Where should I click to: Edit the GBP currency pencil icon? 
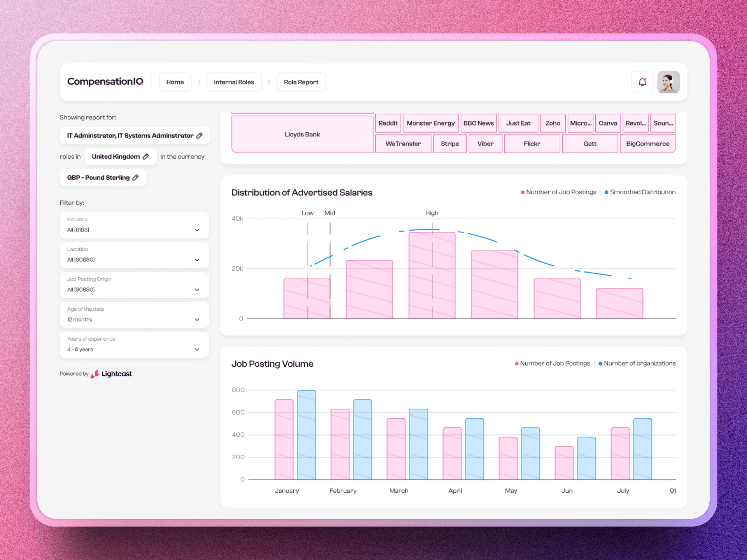pos(135,177)
